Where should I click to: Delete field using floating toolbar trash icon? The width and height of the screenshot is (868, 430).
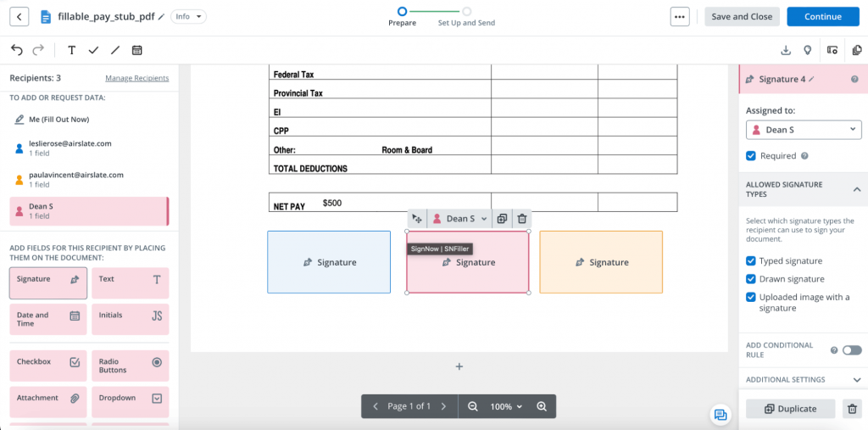click(x=522, y=219)
